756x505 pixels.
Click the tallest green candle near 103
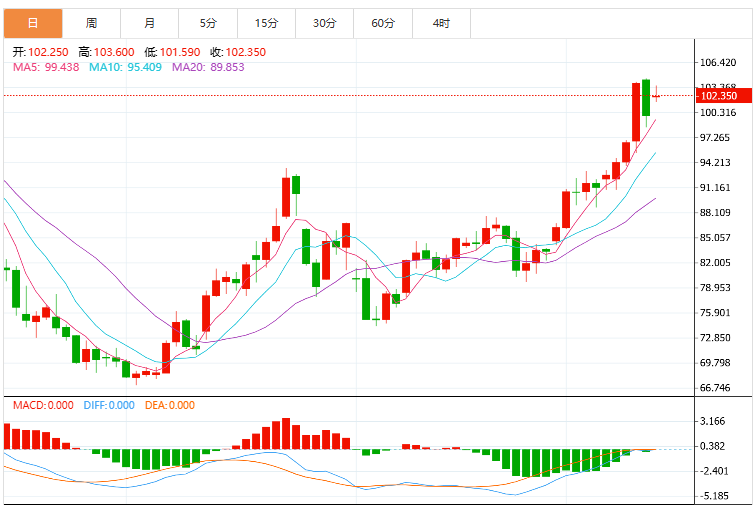646,98
